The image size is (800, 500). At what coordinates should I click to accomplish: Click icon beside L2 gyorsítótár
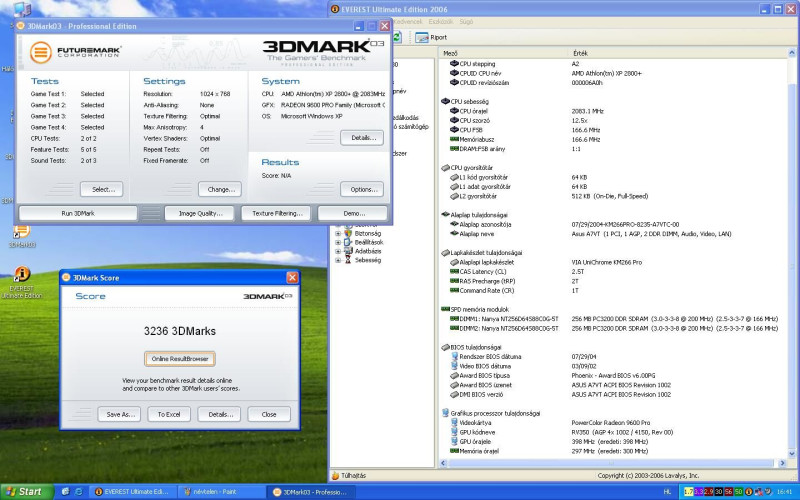tap(454, 196)
